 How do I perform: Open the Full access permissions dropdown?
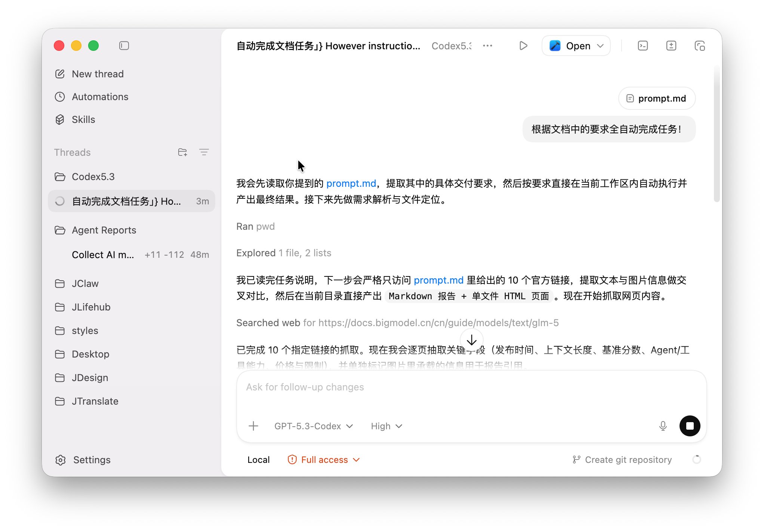pos(324,460)
